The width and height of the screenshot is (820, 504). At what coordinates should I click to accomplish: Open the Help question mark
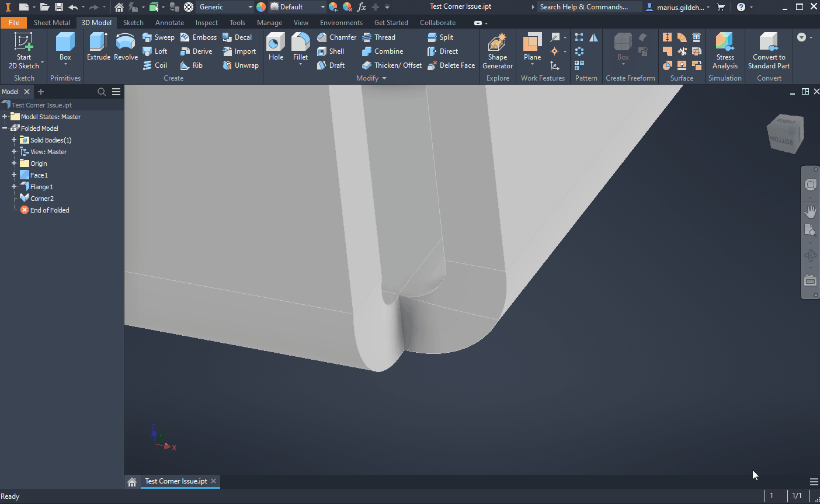click(x=741, y=7)
